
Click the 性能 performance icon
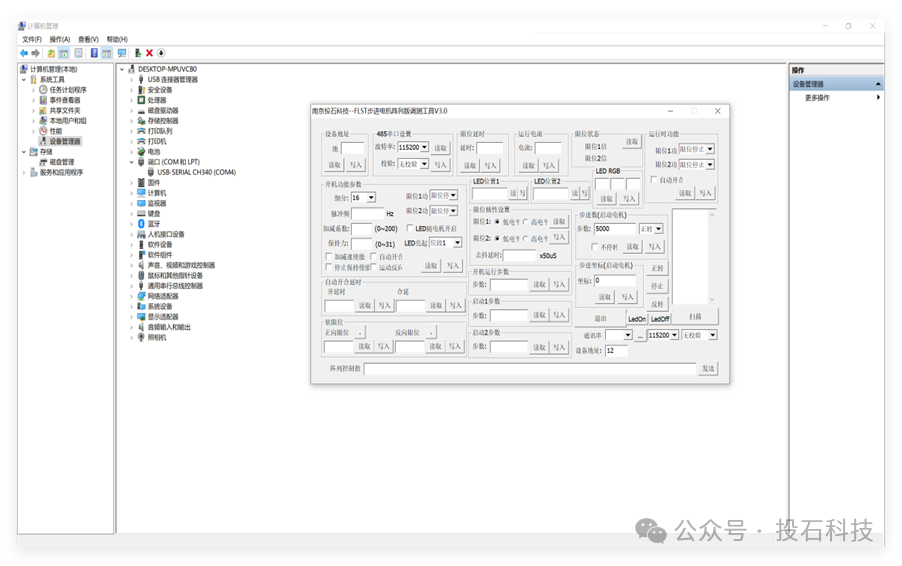tap(44, 131)
